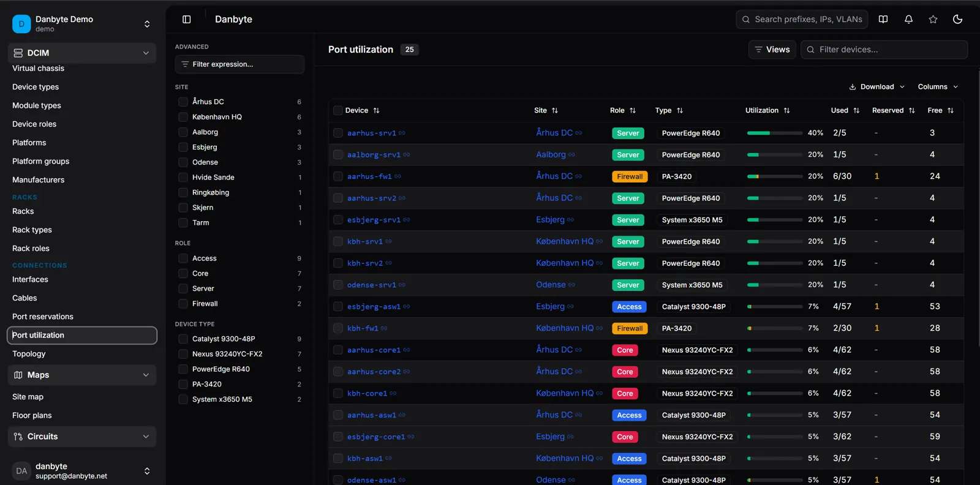The height and width of the screenshot is (485, 980).
Task: Open Rack types page
Action: tap(32, 230)
